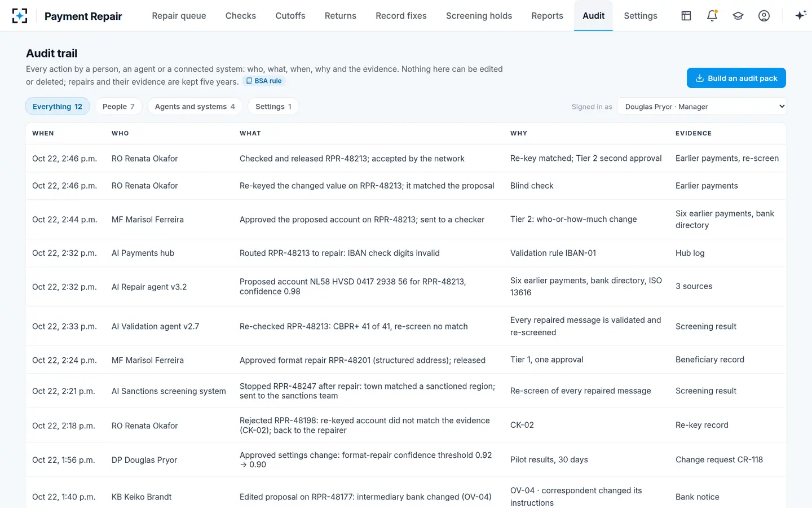The image size is (812, 508).
Task: Select 'KB Keiko Brandt' in the Who column
Action: coord(142,497)
